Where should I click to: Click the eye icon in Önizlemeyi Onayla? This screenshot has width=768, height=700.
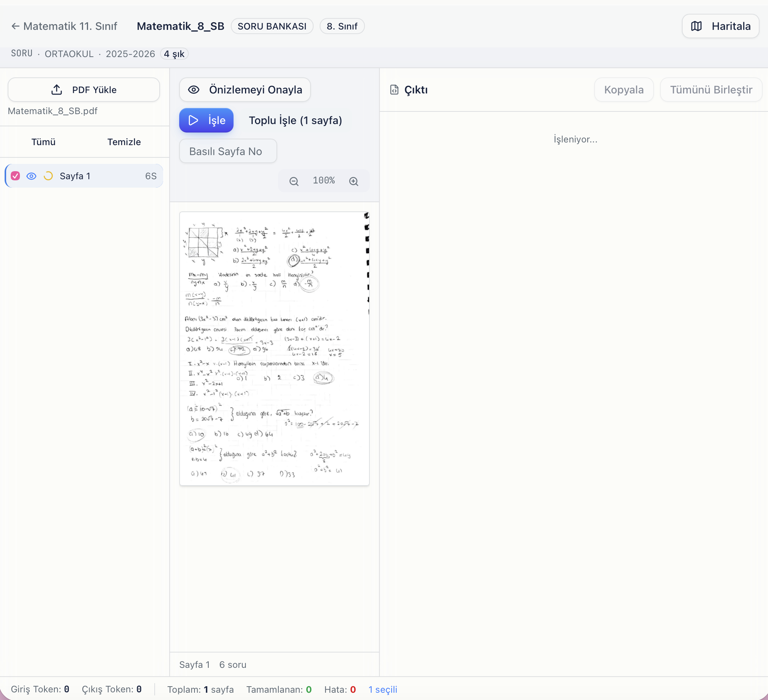[x=194, y=90]
